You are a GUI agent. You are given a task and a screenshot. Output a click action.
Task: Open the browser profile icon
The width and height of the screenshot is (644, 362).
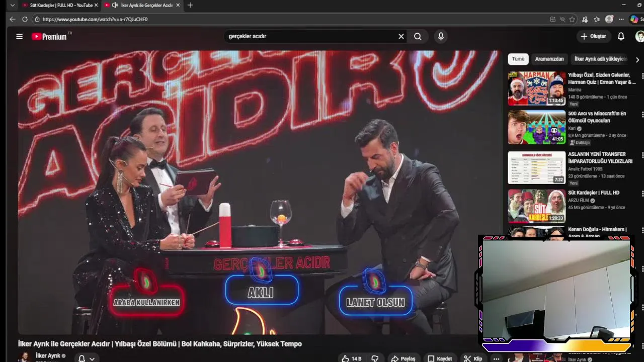(609, 19)
